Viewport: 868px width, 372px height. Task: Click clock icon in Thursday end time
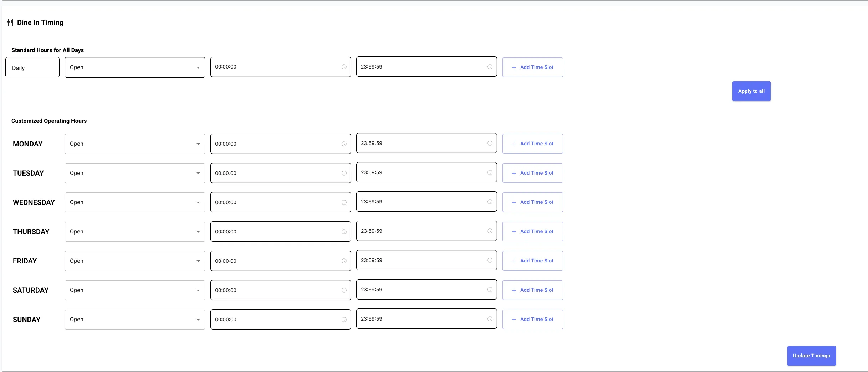tap(490, 231)
